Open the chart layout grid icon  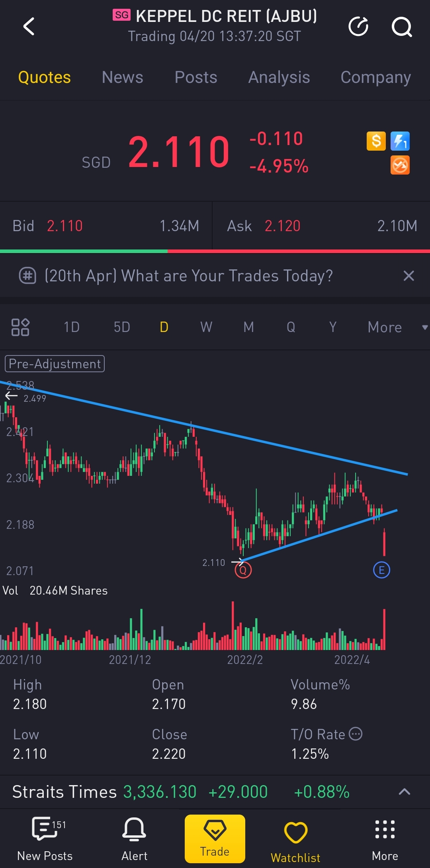point(20,327)
